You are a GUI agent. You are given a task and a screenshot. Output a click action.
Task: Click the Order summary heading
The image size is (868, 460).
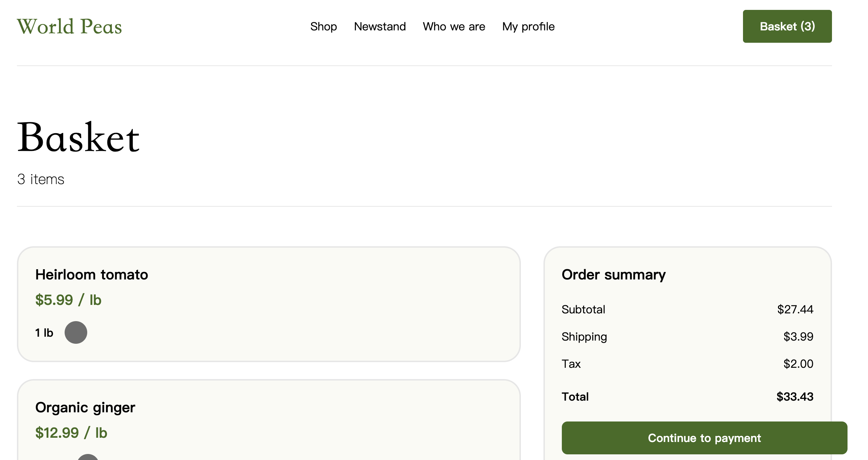click(x=614, y=275)
